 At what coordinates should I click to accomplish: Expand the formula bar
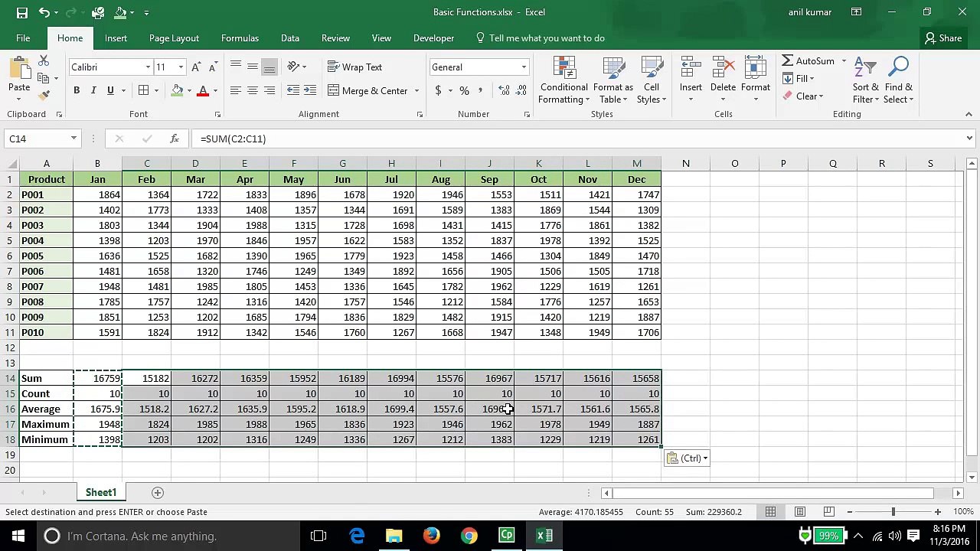969,139
